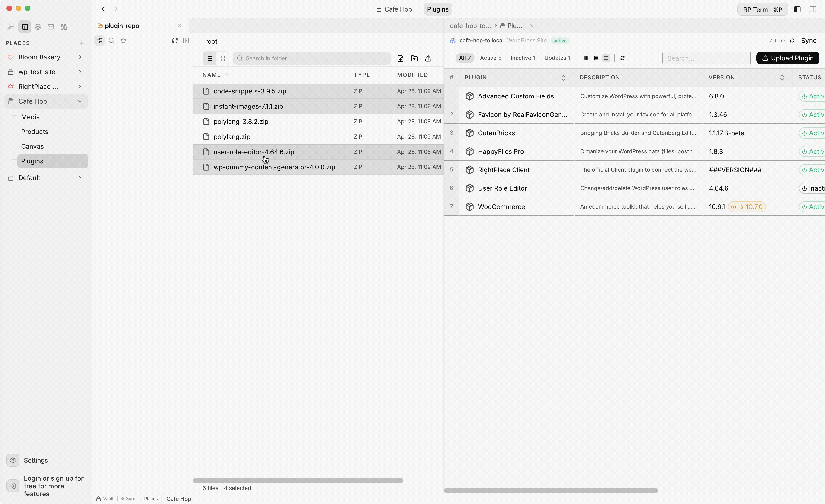Switch folder to list view

coord(210,58)
